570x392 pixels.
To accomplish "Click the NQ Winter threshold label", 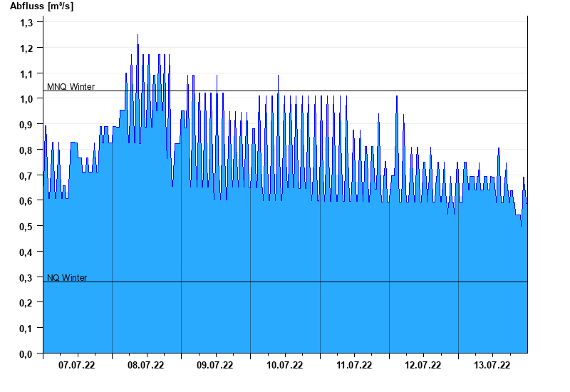I will pos(67,277).
